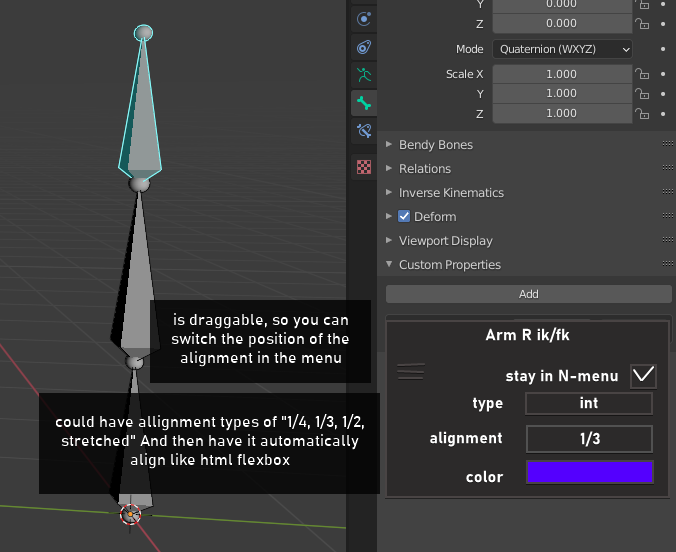676x552 pixels.
Task: Click the Scale Y value field
Action: [562, 94]
